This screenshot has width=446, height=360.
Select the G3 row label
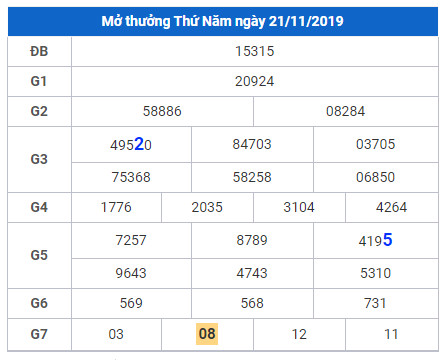39,159
